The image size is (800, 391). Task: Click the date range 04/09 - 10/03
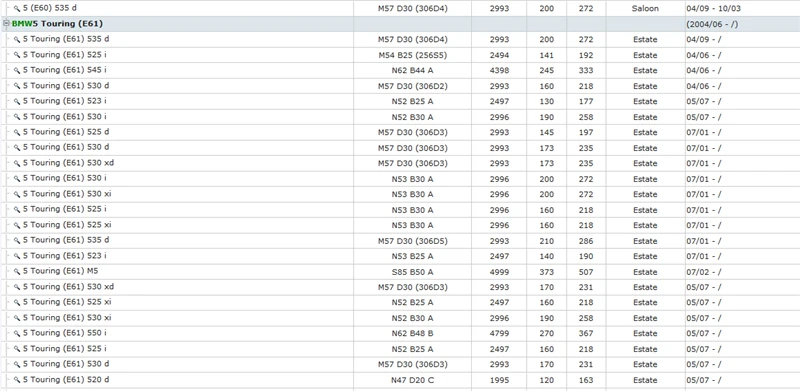point(714,9)
